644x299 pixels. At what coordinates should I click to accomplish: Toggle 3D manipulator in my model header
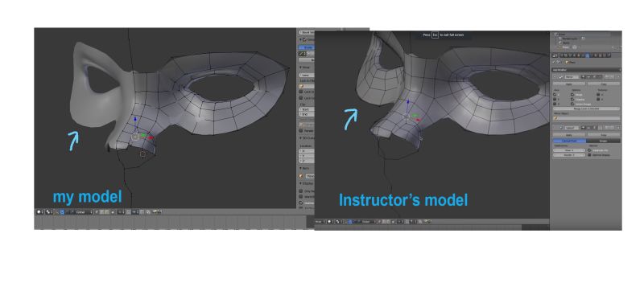tap(62, 212)
